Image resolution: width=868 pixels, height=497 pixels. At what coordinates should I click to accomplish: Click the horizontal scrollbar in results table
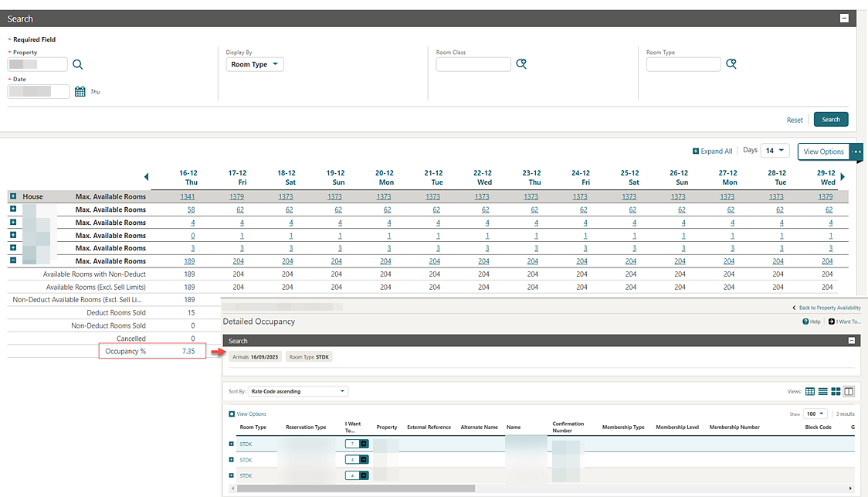coord(355,488)
